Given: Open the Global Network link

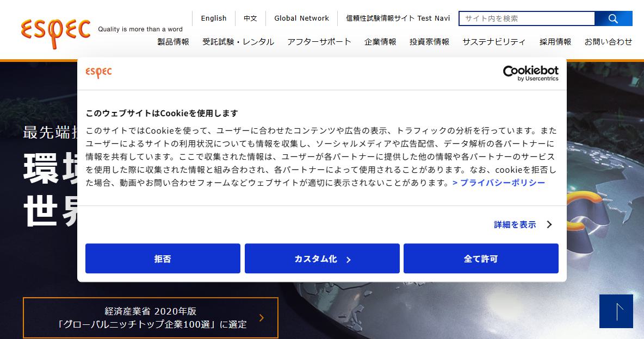Looking at the screenshot, I should pos(301,18).
